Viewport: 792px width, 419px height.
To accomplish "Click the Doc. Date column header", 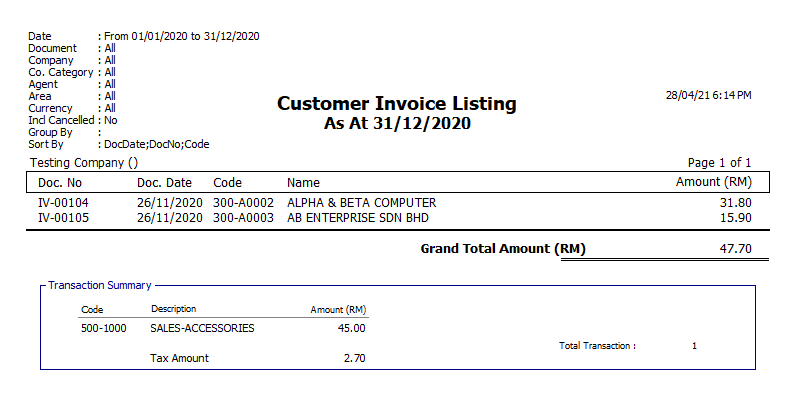I will pos(164,183).
